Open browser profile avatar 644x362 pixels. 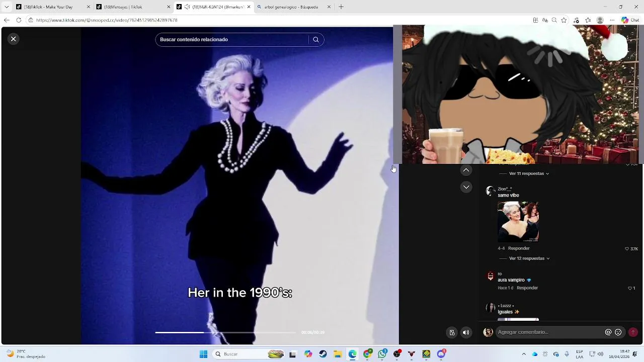[600, 20]
